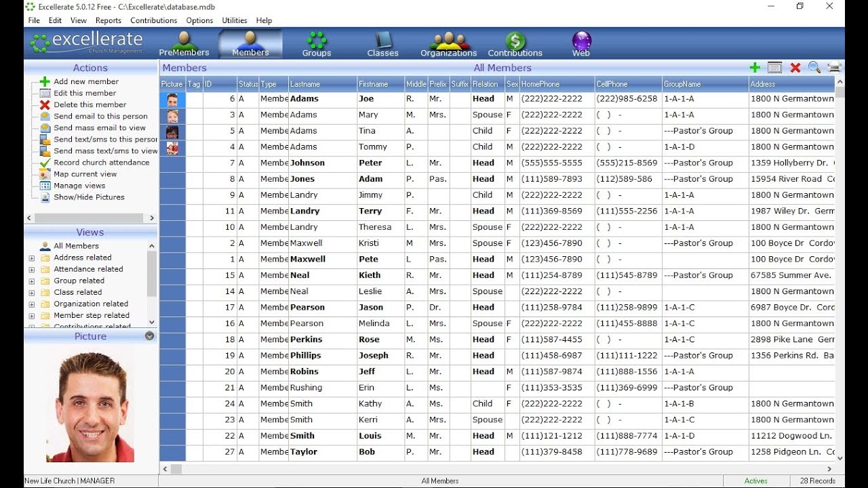This screenshot has height=488, width=868.
Task: Open the Help menu
Action: (264, 20)
